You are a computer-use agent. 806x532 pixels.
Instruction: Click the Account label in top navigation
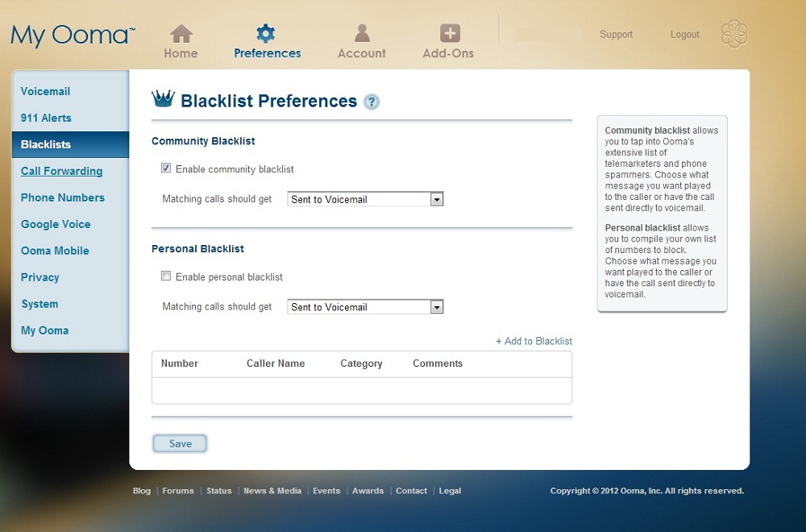362,53
